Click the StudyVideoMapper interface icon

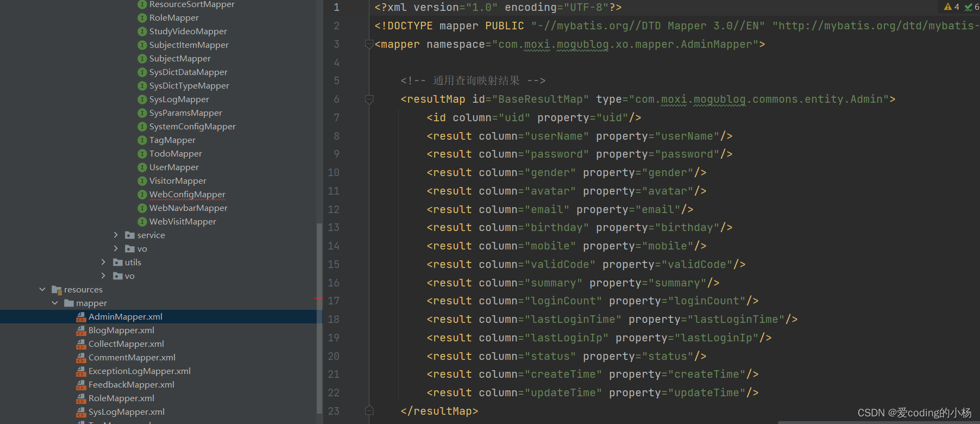pyautogui.click(x=142, y=32)
